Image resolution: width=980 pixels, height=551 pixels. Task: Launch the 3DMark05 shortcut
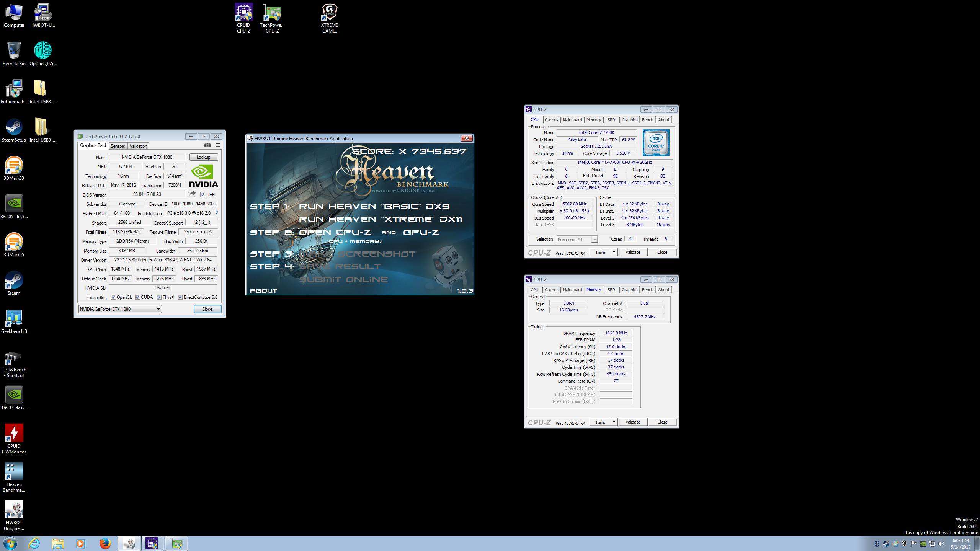(x=14, y=245)
